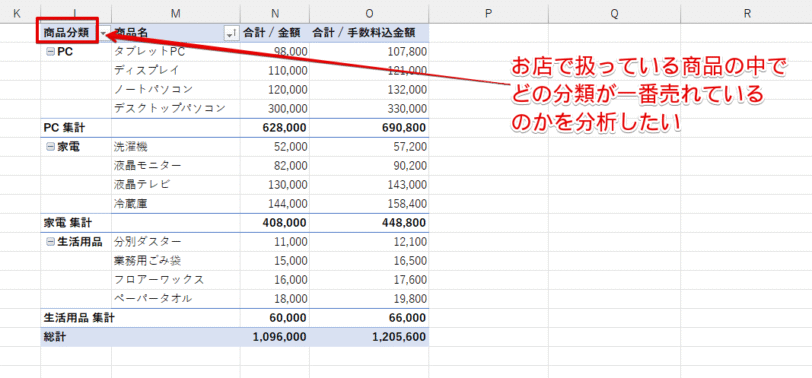The width and height of the screenshot is (812, 378).
Task: Select the 分別ダスター cell
Action: coord(176,242)
